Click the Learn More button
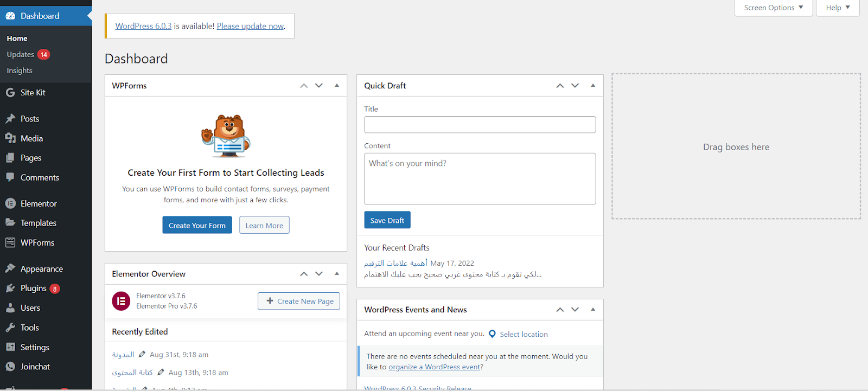Screen dimensions: 868x391 [x=264, y=225]
